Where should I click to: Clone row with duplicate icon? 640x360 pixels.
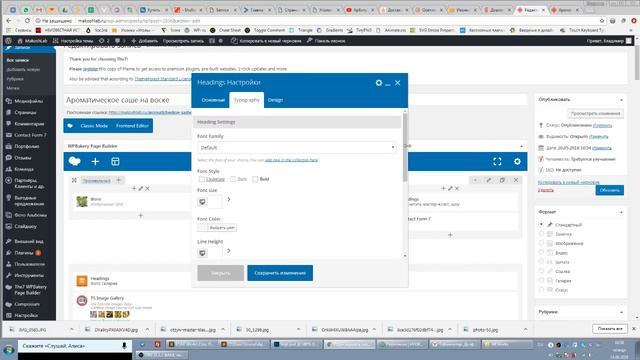tap(502, 180)
